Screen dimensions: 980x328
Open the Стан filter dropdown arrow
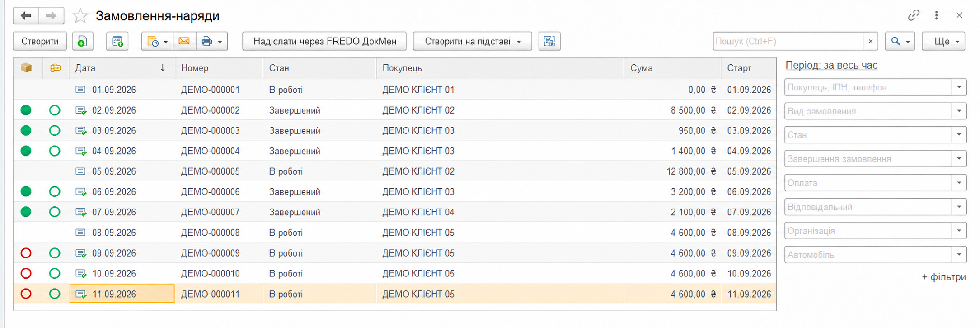click(959, 135)
